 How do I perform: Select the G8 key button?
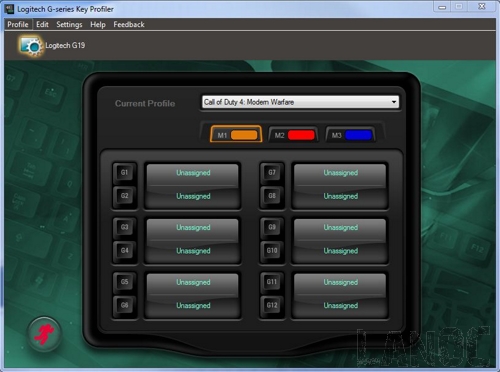(x=272, y=196)
